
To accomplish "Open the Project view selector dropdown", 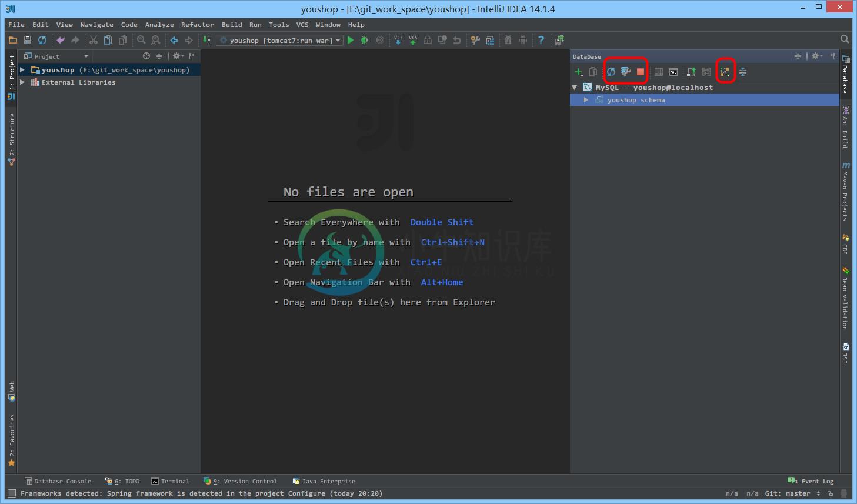I will pyautogui.click(x=56, y=56).
